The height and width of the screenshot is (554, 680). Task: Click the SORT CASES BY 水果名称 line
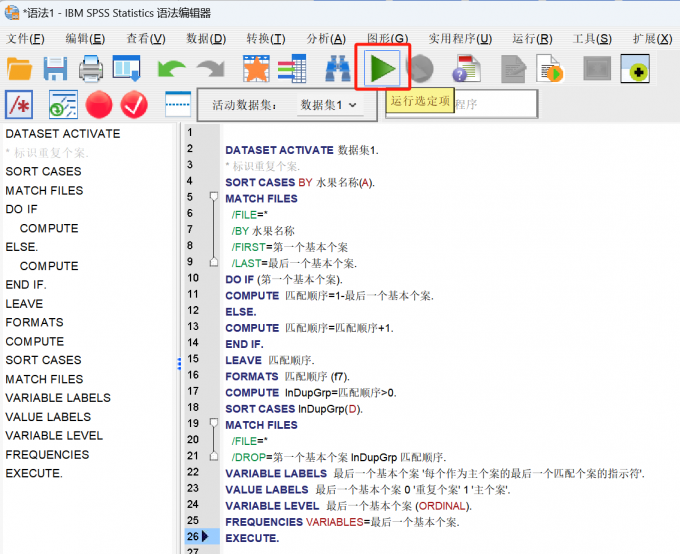[x=300, y=183]
